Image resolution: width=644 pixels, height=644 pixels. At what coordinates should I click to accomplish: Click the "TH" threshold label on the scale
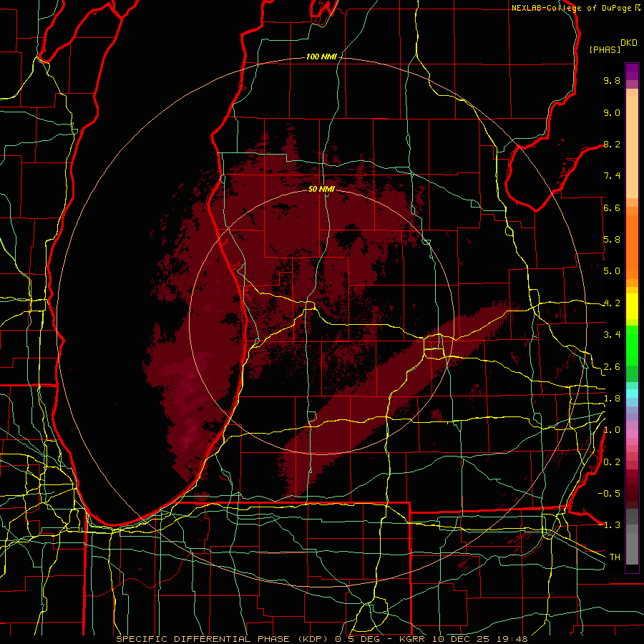pos(615,557)
